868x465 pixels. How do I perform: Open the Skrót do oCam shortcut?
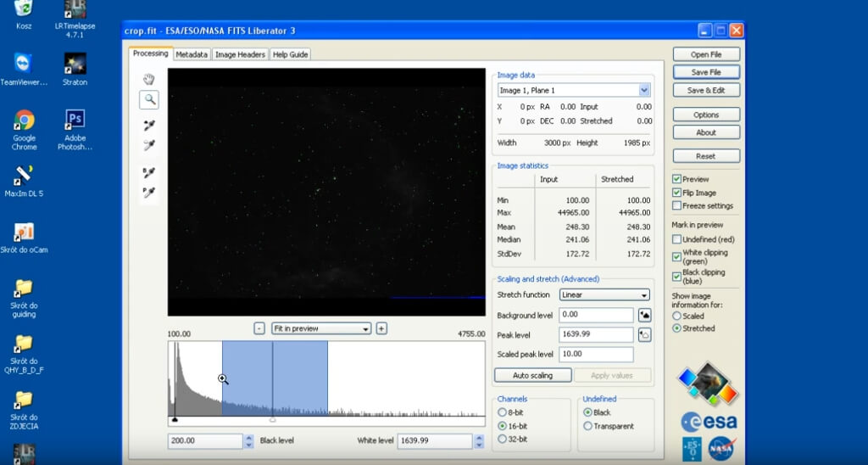[24, 238]
